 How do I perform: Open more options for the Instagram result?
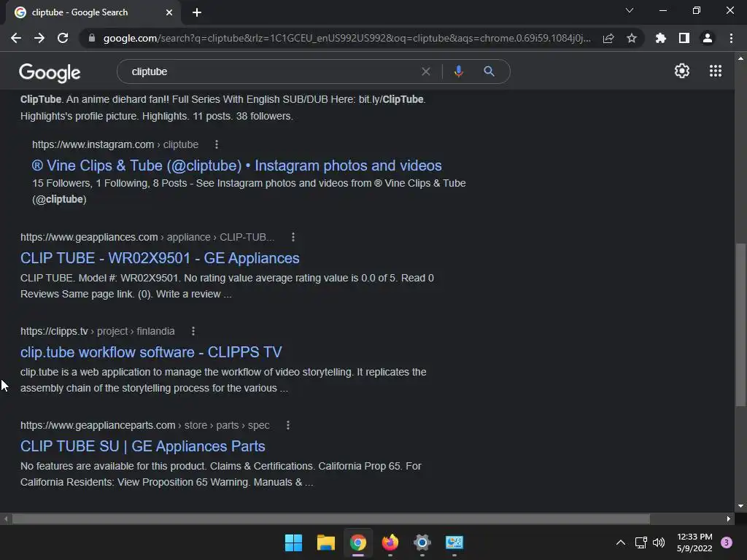point(216,144)
